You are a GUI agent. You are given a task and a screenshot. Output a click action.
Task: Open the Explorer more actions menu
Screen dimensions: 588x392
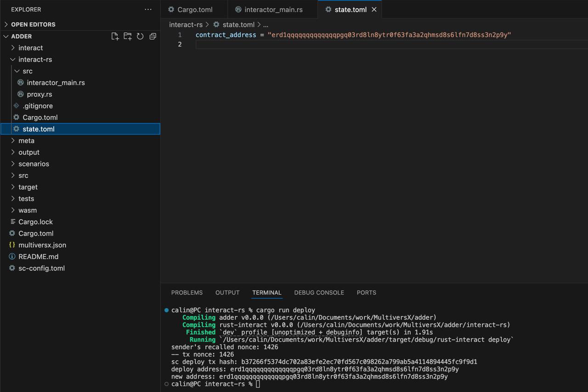coord(148,9)
